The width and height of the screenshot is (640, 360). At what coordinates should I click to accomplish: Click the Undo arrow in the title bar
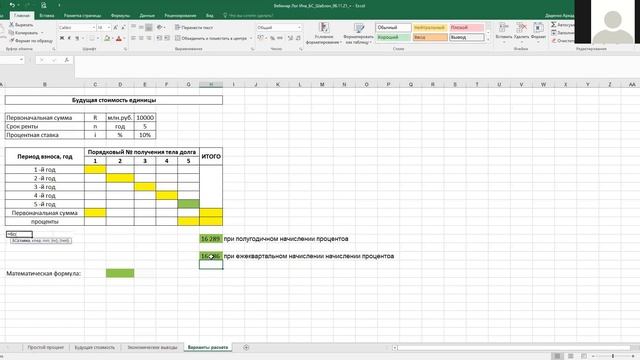(12, 5)
